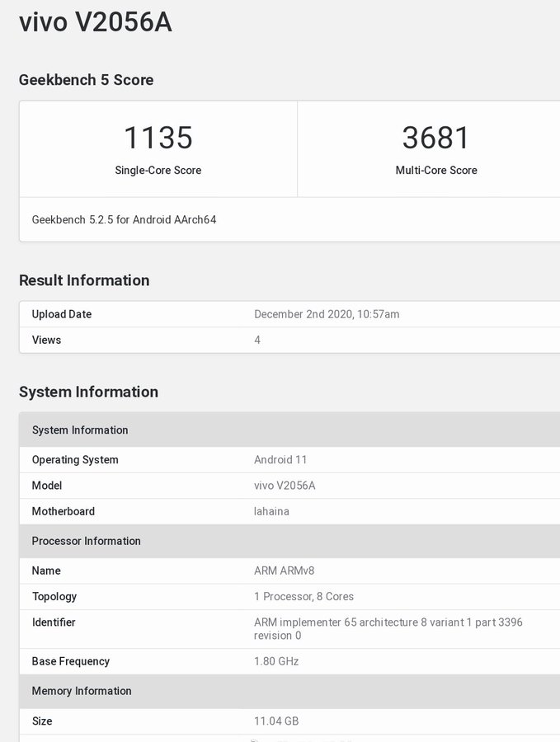
Task: Click the ARM ARMv8 processor name
Action: (284, 571)
